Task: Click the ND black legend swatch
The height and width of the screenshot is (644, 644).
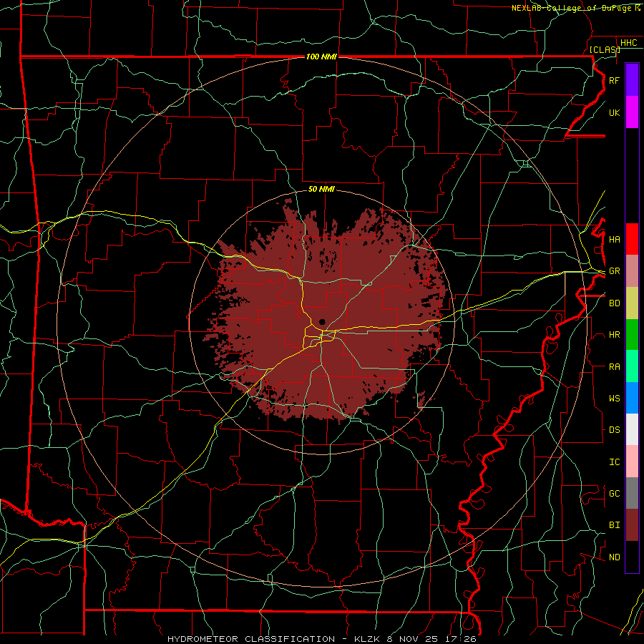Action: pyautogui.click(x=632, y=557)
